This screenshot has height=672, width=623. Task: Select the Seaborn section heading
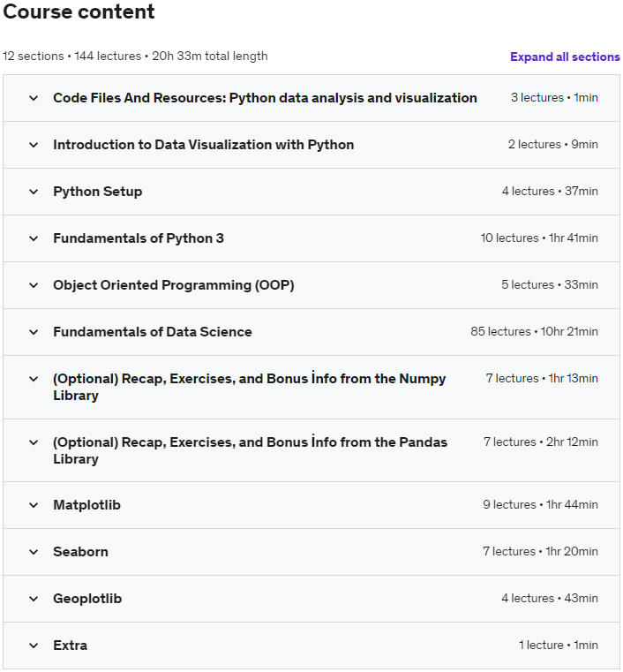coord(80,552)
